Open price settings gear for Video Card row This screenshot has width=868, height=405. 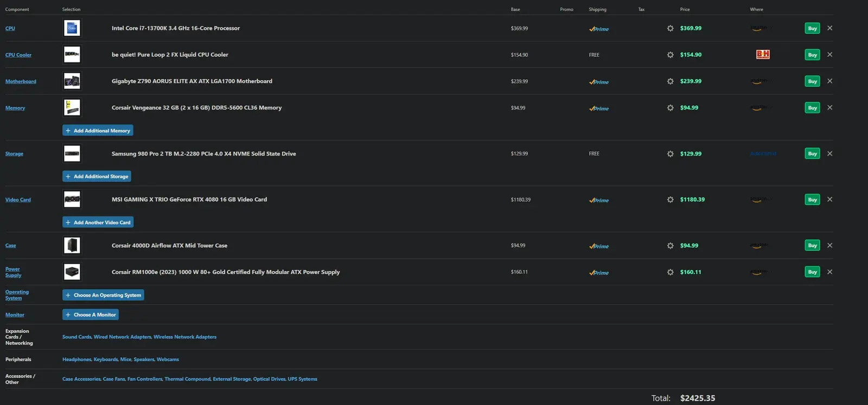pos(670,200)
